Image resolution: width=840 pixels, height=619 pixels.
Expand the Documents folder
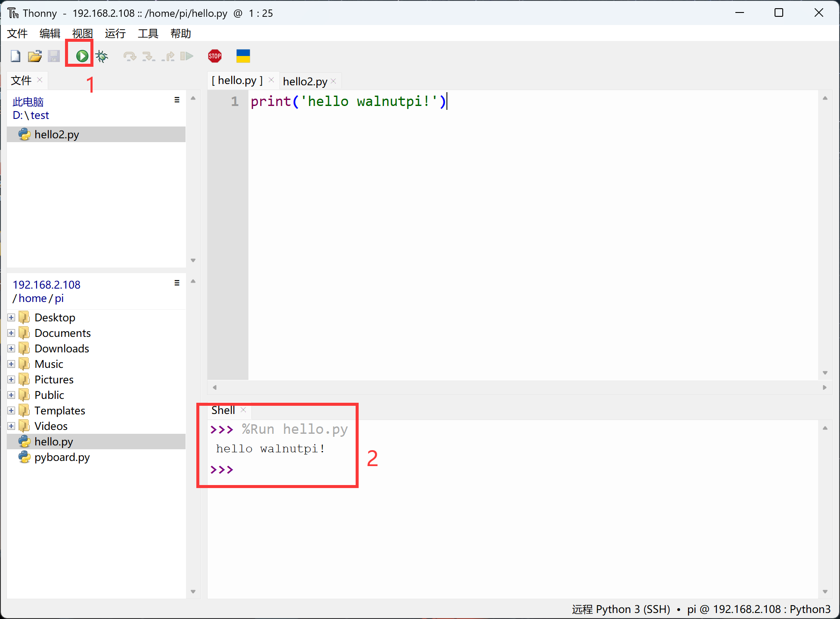pyautogui.click(x=11, y=333)
